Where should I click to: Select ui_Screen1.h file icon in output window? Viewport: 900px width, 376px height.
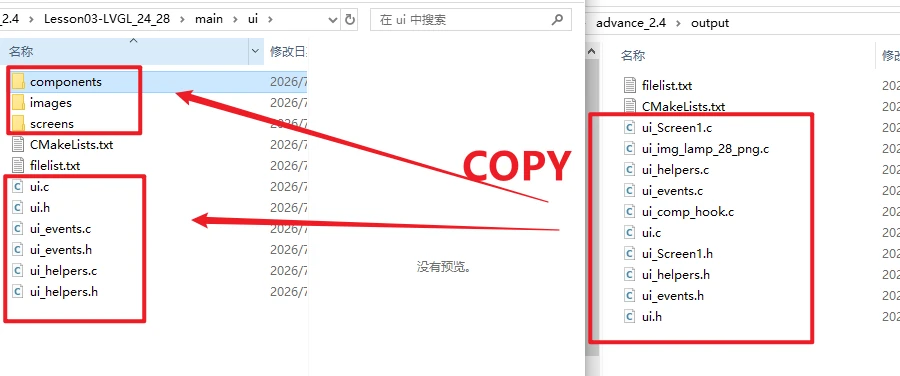pos(630,253)
